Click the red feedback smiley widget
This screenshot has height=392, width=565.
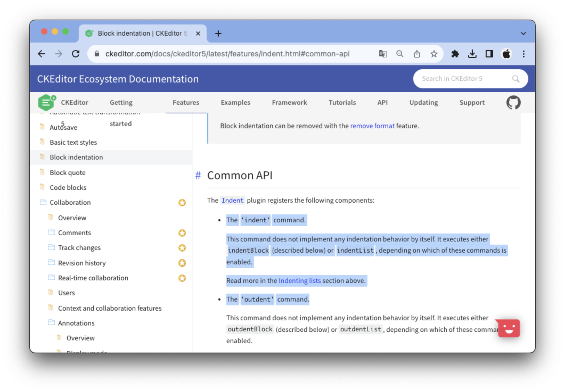509,328
